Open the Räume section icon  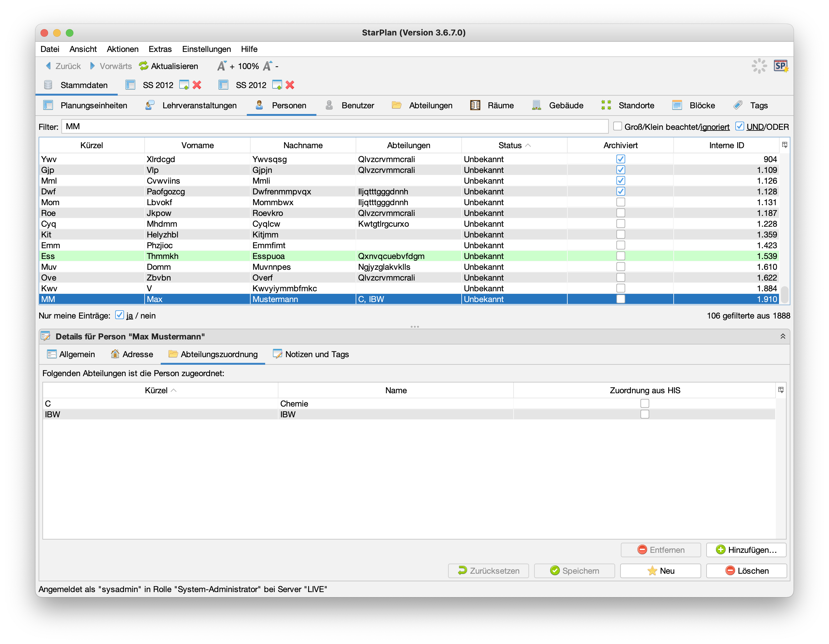[475, 105]
